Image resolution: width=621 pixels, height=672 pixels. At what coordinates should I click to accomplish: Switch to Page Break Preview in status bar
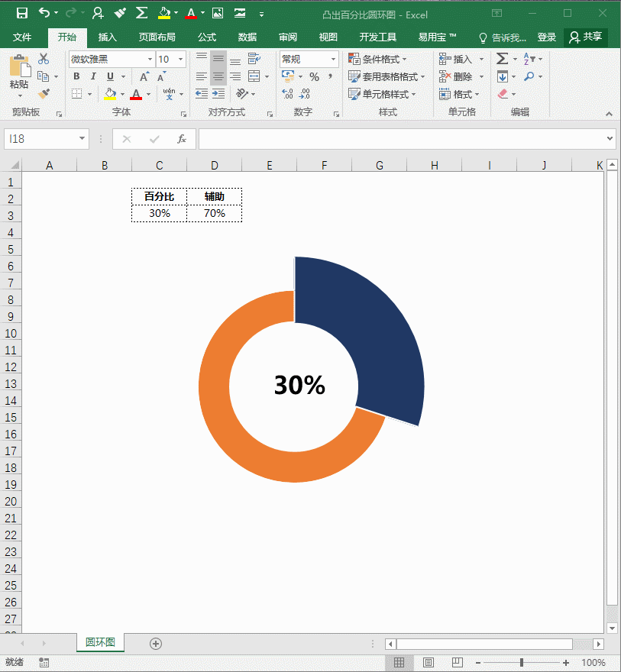(x=458, y=662)
